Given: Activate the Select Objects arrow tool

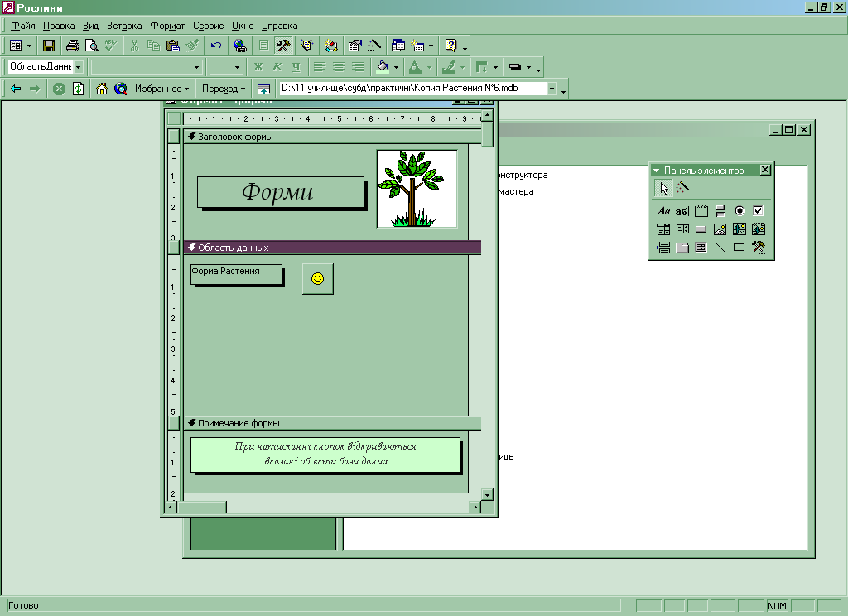Looking at the screenshot, I should tap(663, 188).
